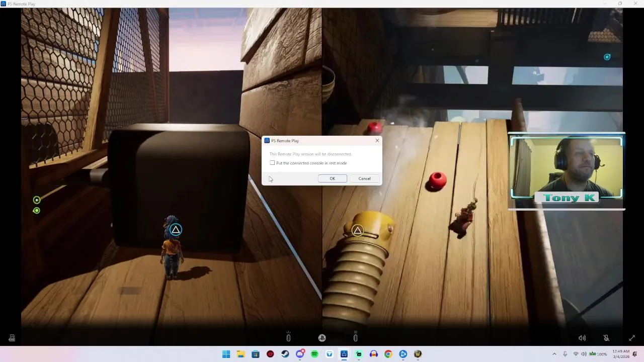Screen dimensions: 644x362
Task: Click the Options button icon
Action: [355, 337]
